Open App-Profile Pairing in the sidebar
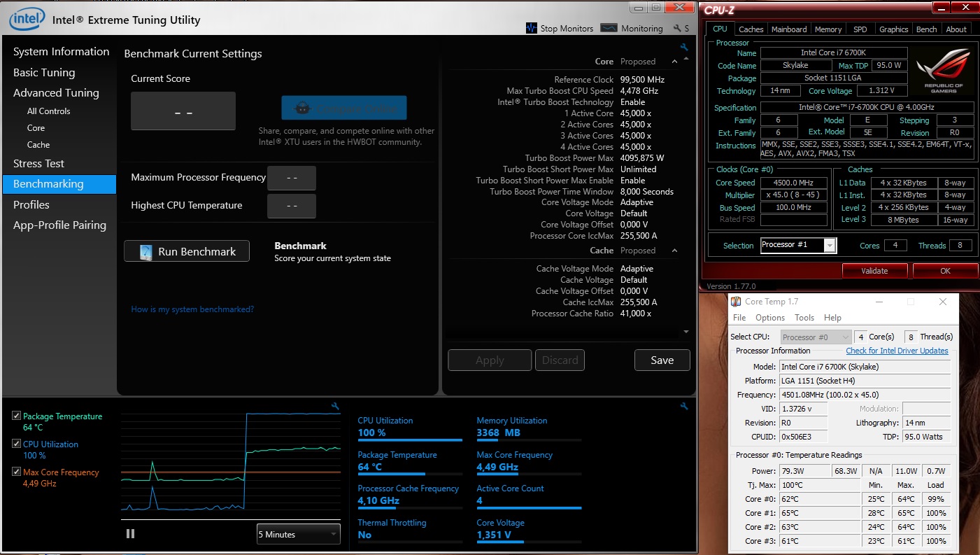Viewport: 980px width, 555px height. tap(59, 225)
